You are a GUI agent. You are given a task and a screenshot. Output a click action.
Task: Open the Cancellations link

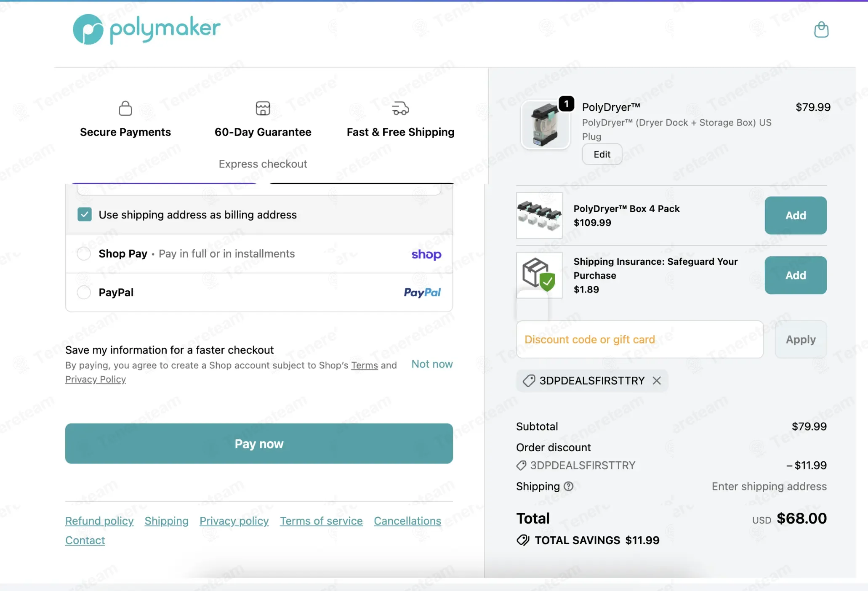coord(407,521)
